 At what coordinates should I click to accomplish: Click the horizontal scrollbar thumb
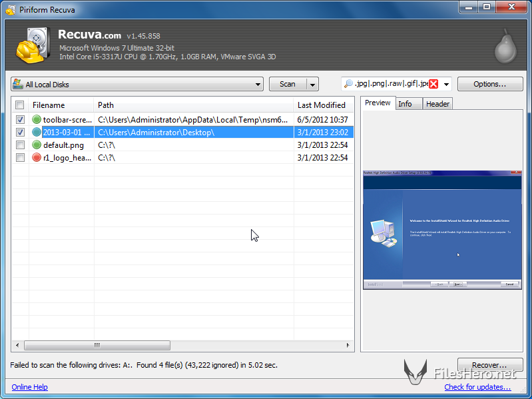[x=97, y=346]
